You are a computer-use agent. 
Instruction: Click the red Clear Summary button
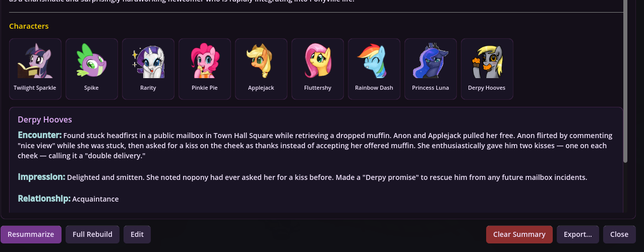[x=519, y=234]
